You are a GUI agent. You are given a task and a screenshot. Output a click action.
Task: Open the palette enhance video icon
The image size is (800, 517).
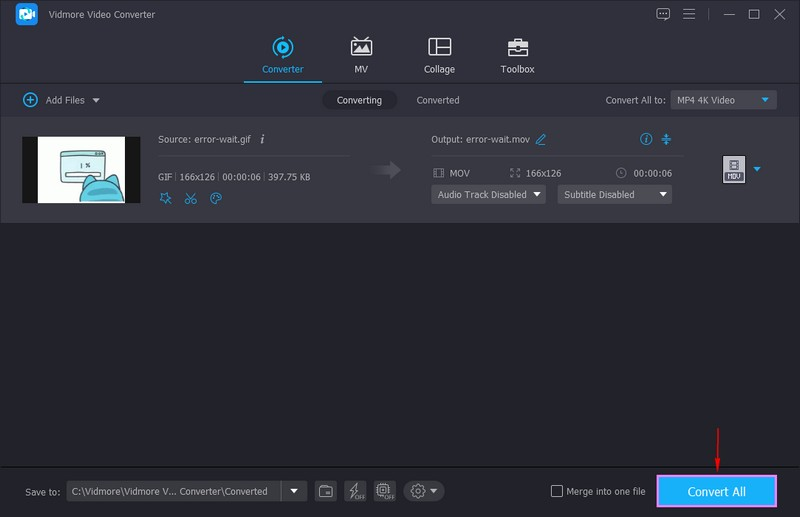[x=215, y=198]
